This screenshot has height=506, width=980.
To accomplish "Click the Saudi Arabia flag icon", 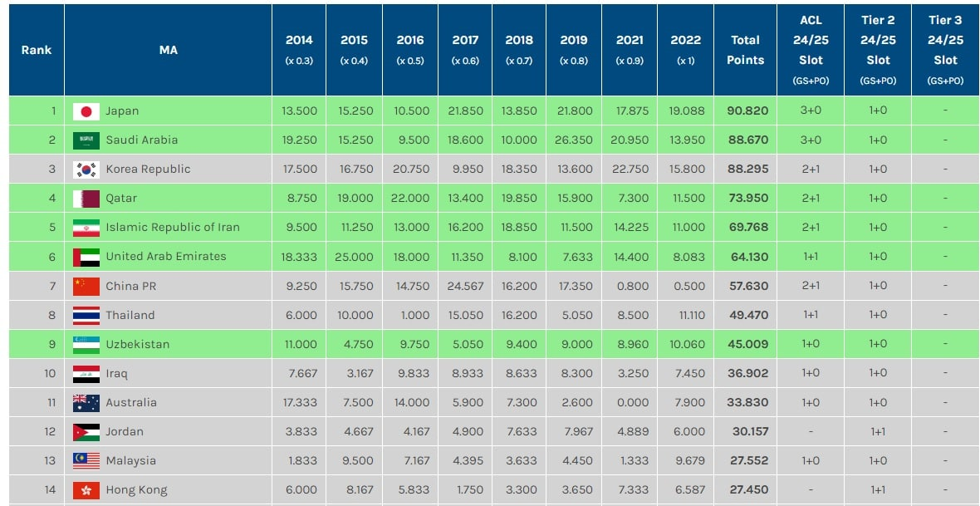I will [x=86, y=140].
